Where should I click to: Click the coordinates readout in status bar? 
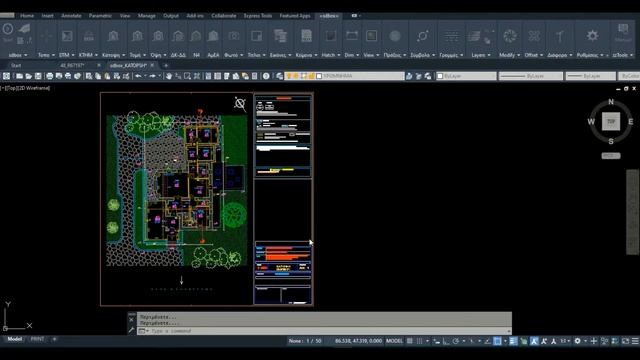(358, 341)
